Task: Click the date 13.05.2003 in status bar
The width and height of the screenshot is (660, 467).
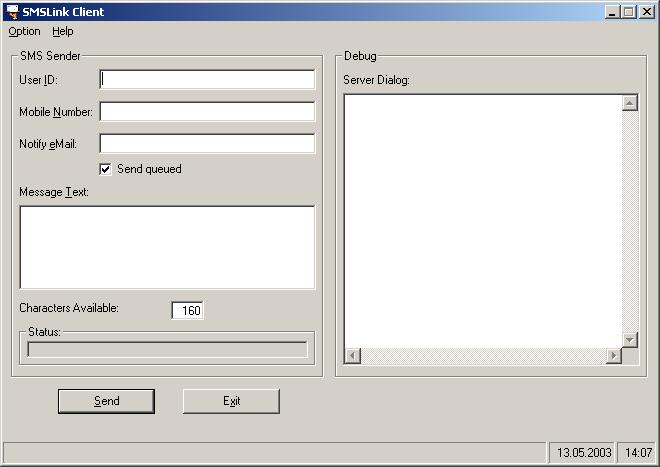Action: point(584,453)
